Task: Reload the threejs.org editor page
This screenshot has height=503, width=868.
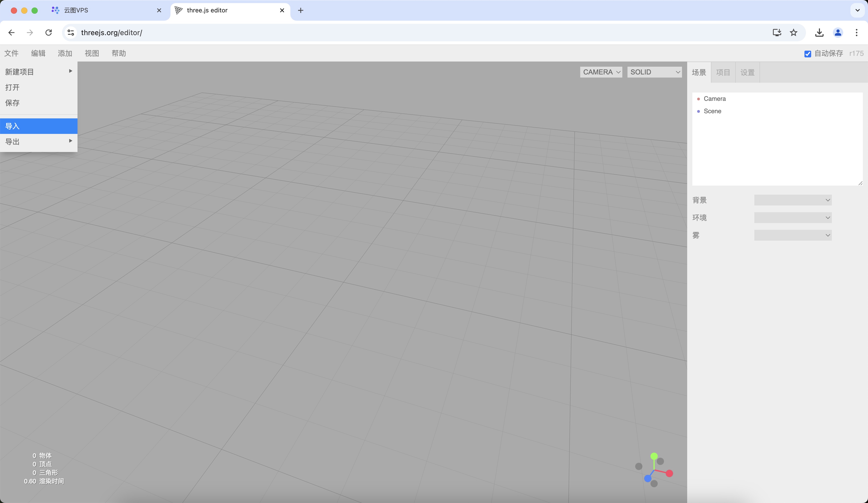Action: click(49, 32)
